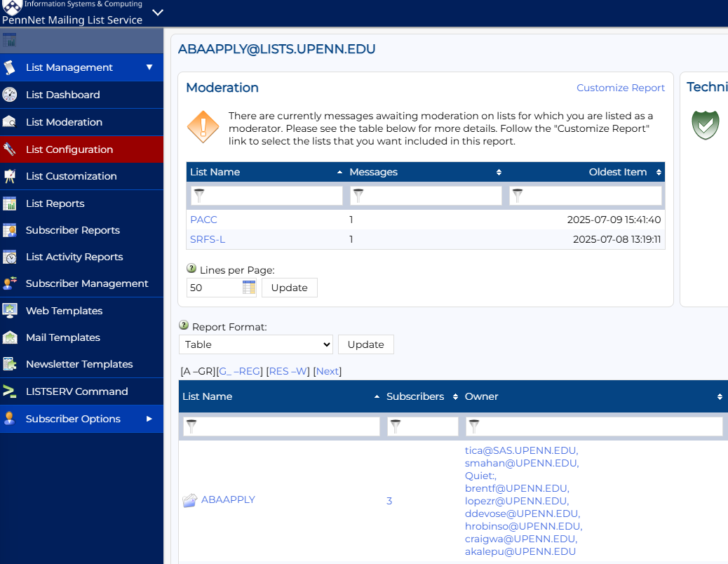Screen dimensions: 728x564
Task: Click the Web Templates monitor icon
Action: pyautogui.click(x=10, y=311)
